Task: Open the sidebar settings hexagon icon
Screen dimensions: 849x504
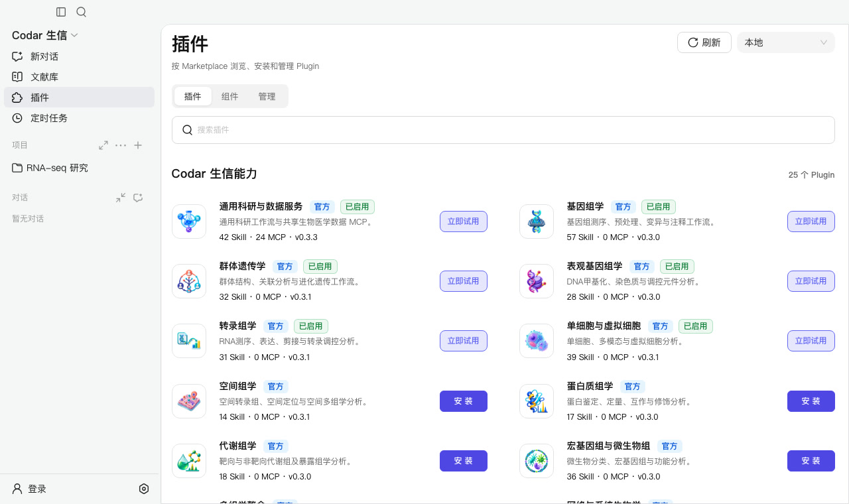Action: click(144, 489)
